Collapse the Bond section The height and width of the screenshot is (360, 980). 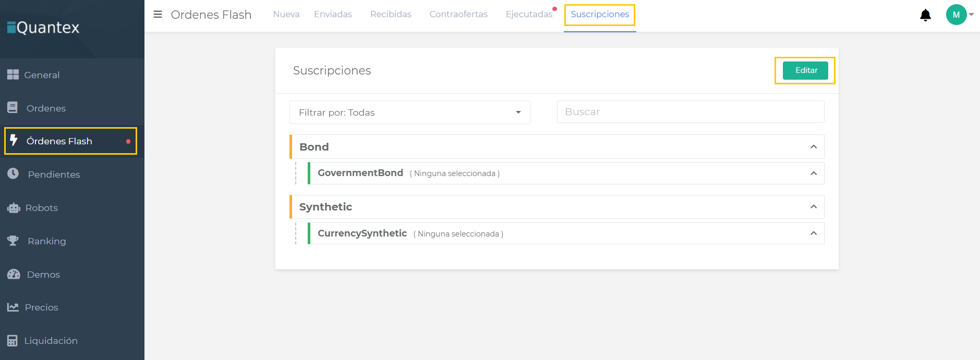813,147
